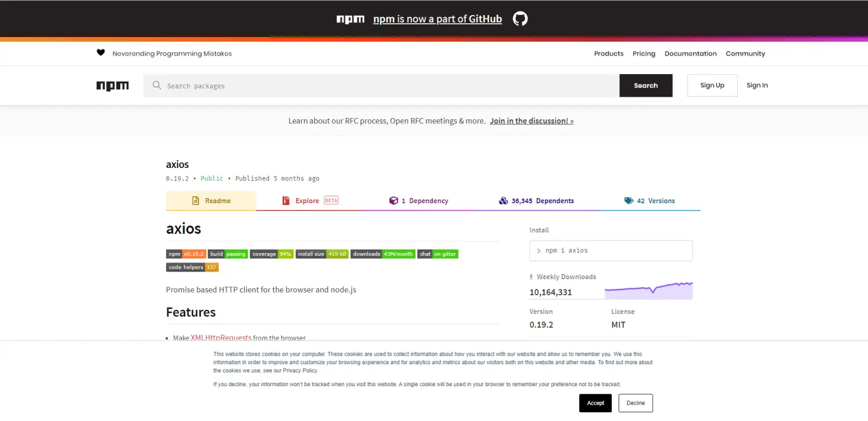Open the 36,345 Dependents tab

point(536,201)
